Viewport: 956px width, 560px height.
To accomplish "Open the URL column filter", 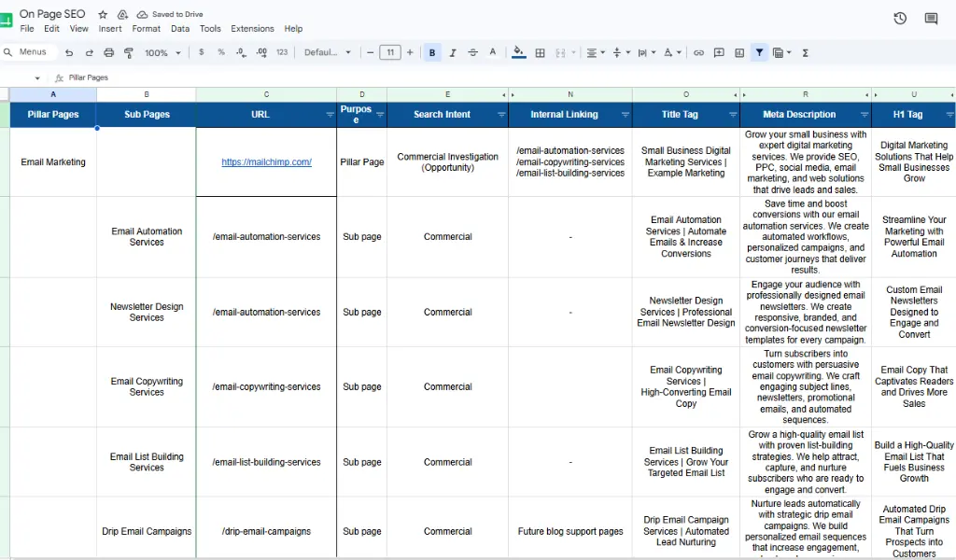I will (330, 115).
